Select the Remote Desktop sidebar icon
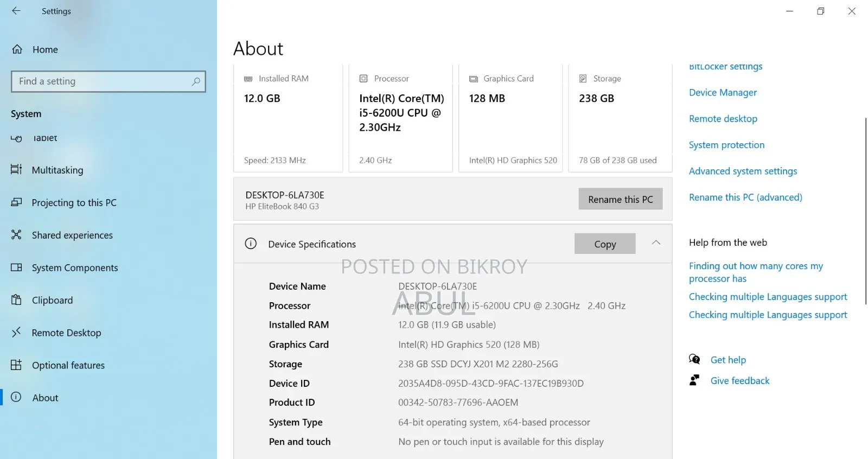The width and height of the screenshot is (868, 459). (16, 332)
